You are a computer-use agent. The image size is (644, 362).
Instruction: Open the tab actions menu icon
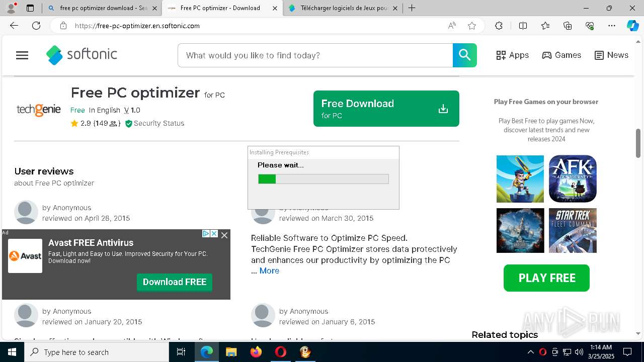30,8
